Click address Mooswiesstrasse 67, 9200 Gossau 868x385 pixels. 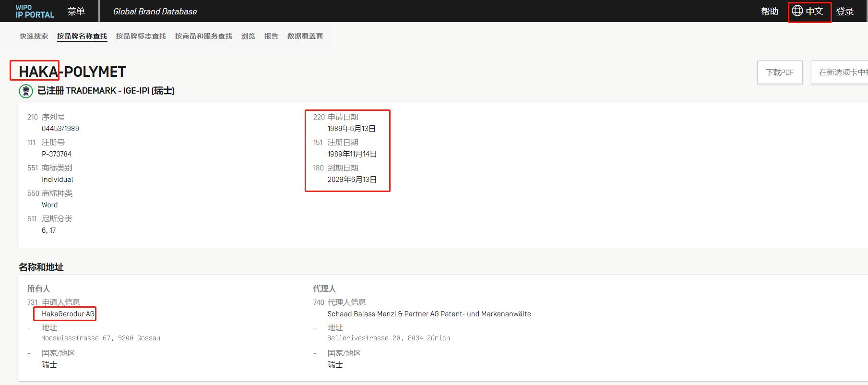pyautogui.click(x=101, y=338)
